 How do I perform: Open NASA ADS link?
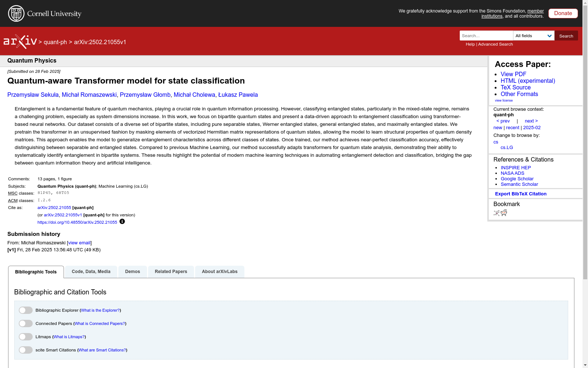click(512, 173)
